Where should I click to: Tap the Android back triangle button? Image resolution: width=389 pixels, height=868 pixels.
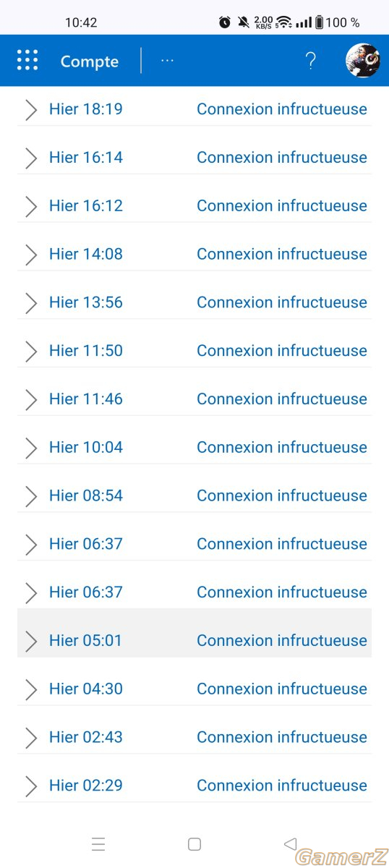click(x=290, y=843)
